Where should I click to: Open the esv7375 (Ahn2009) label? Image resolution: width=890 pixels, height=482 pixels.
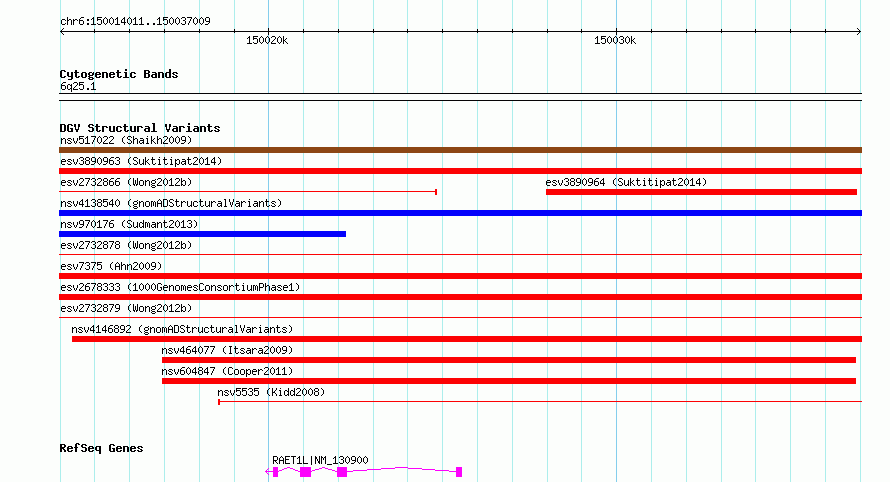tap(111, 266)
